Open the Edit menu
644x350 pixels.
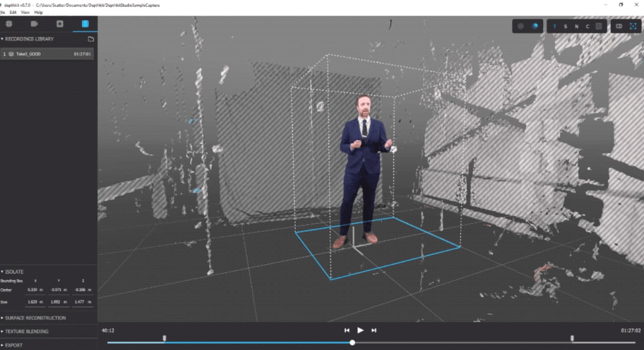tap(13, 12)
